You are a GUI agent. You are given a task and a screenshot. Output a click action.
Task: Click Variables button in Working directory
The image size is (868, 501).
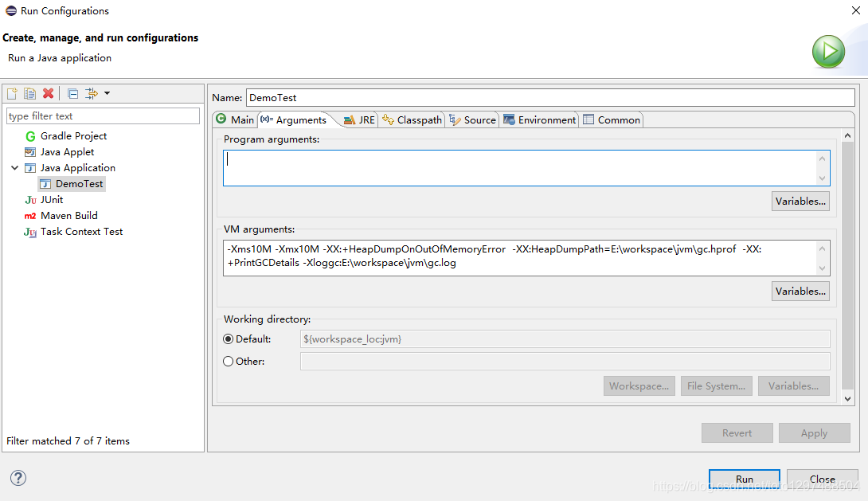pyautogui.click(x=794, y=386)
